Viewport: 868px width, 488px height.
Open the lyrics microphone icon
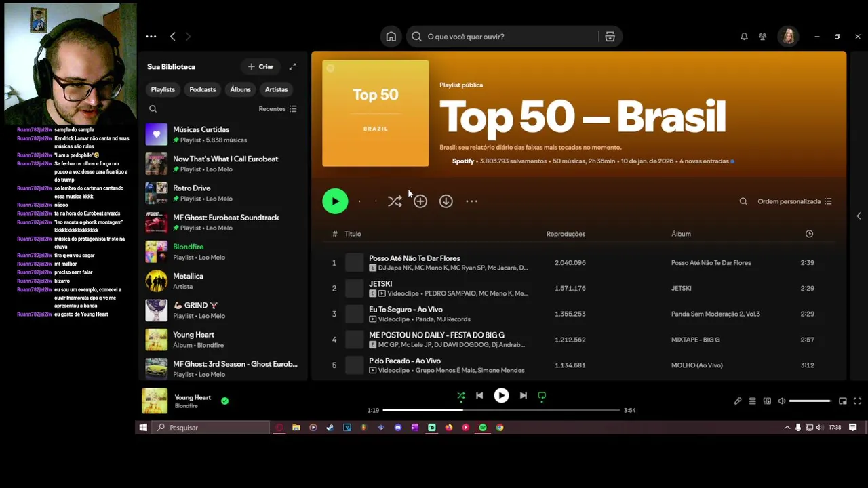(738, 401)
